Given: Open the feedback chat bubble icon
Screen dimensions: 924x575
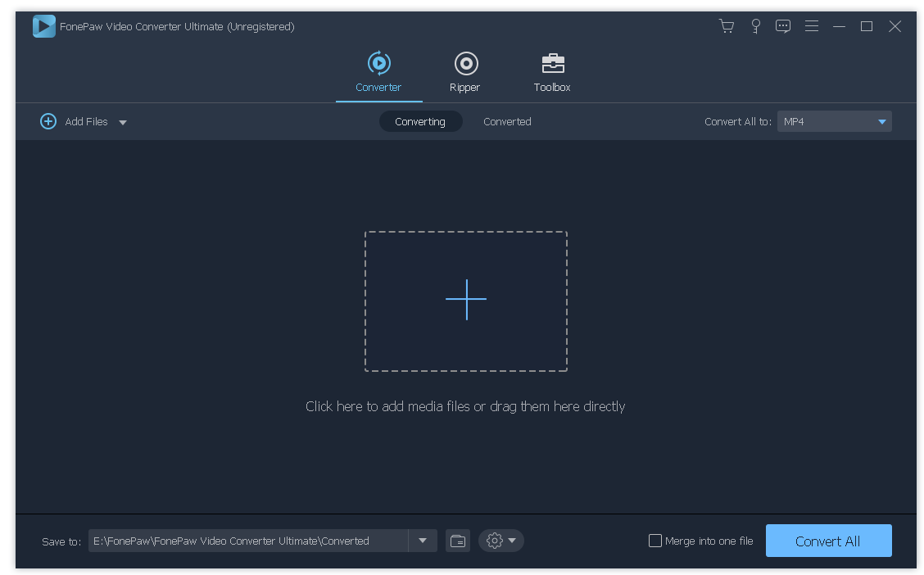Looking at the screenshot, I should (x=783, y=26).
